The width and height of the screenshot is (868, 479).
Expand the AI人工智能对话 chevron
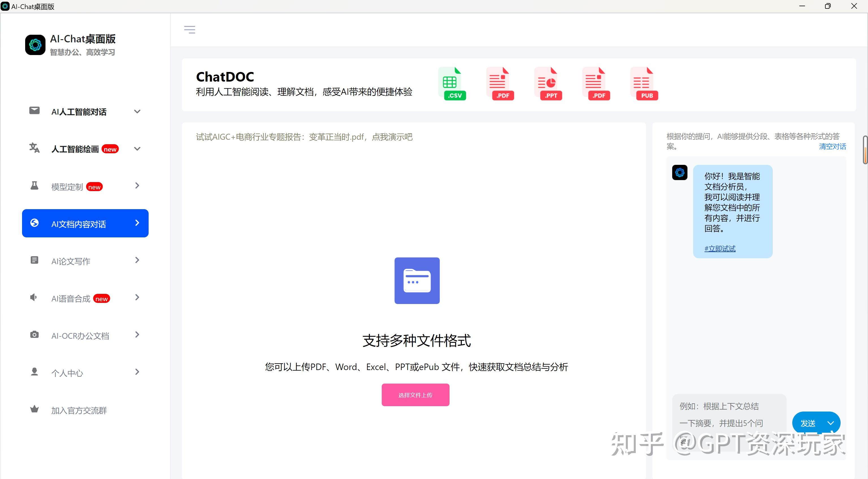(137, 111)
